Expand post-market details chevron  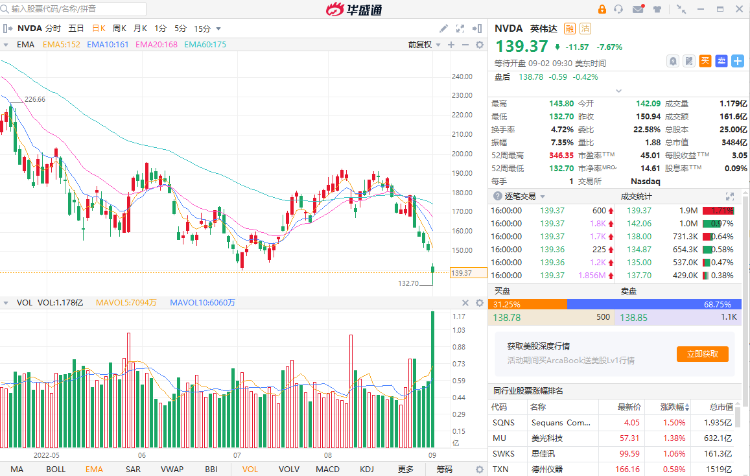[618, 90]
